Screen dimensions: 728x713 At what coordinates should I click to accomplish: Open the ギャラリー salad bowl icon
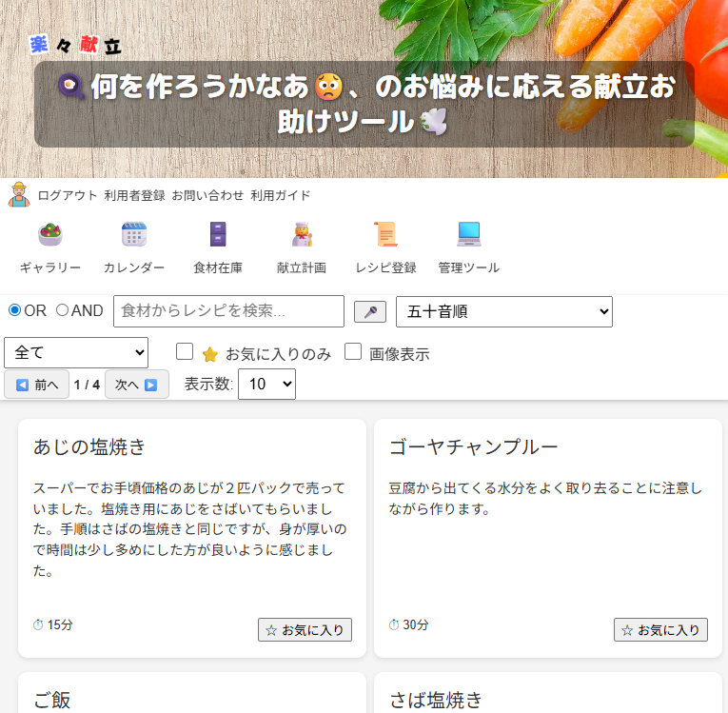[x=50, y=234]
